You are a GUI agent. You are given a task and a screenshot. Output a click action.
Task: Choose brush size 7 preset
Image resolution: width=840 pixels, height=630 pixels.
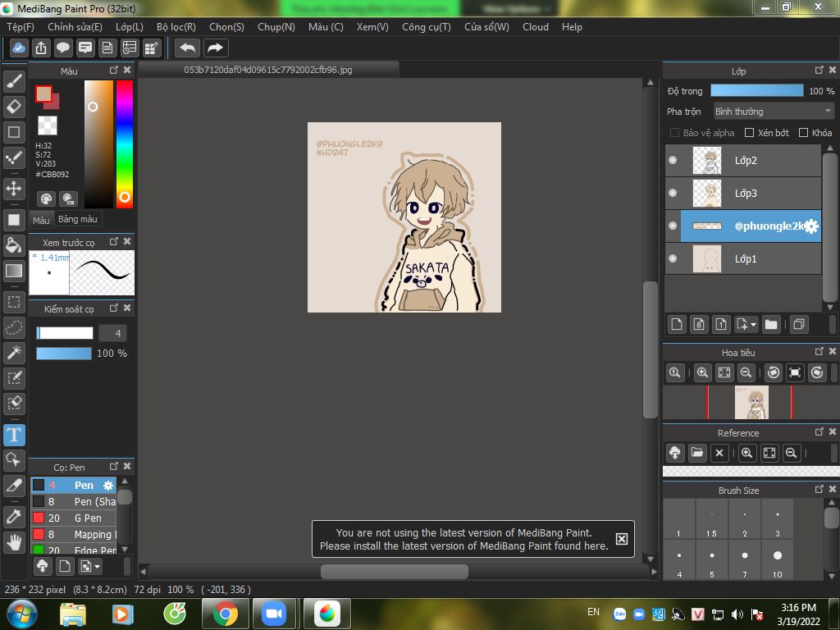click(x=745, y=559)
